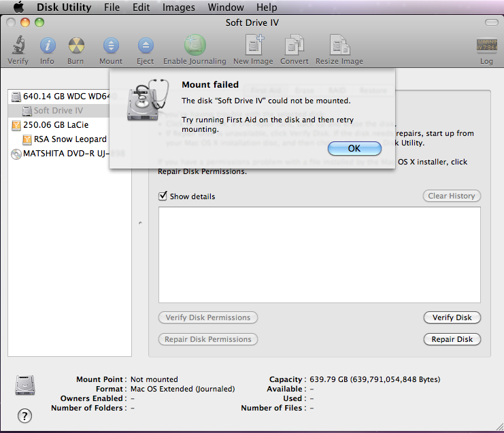
Task: Click the help question mark button
Action: 24,416
